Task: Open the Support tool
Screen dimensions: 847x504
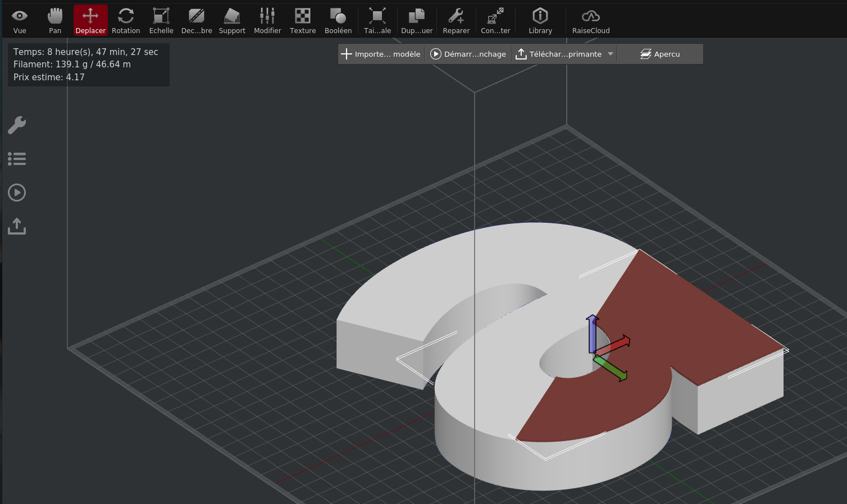Action: (x=232, y=21)
